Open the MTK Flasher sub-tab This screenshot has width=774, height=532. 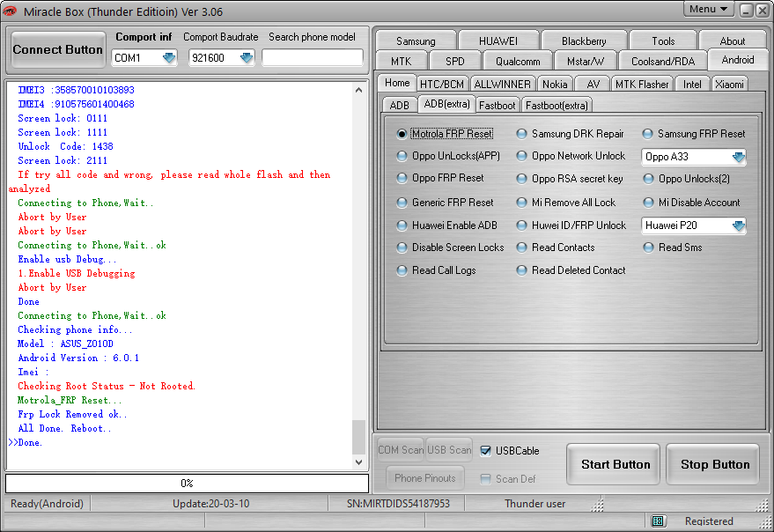[642, 85]
